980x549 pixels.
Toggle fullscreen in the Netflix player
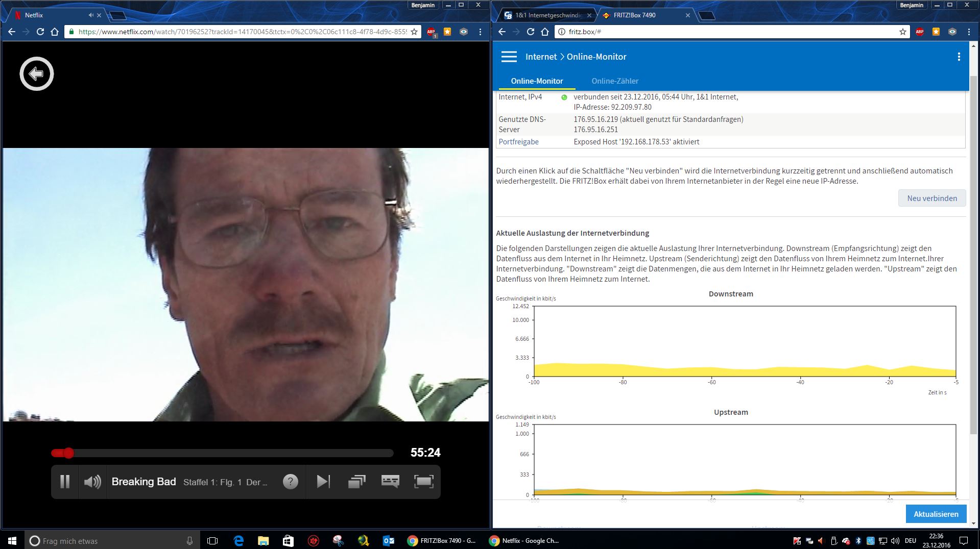coord(423,482)
